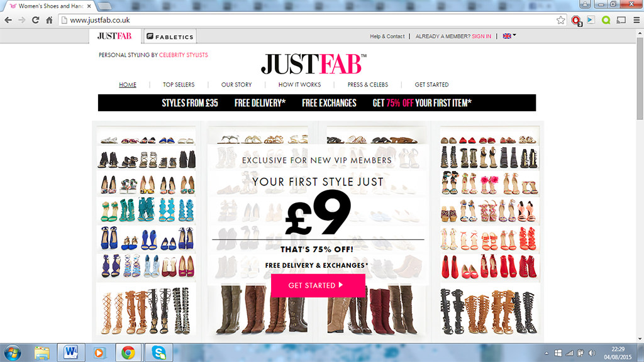Open Microsoft Word from the taskbar

click(x=70, y=353)
